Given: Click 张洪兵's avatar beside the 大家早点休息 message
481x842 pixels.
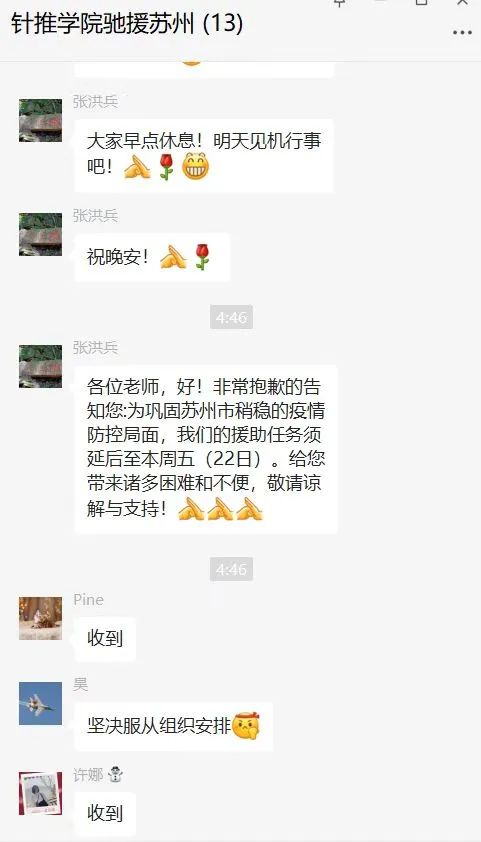Looking at the screenshot, I should pyautogui.click(x=40, y=120).
